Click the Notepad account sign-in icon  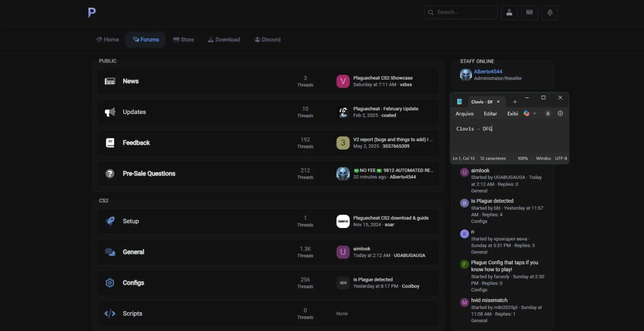click(x=547, y=114)
